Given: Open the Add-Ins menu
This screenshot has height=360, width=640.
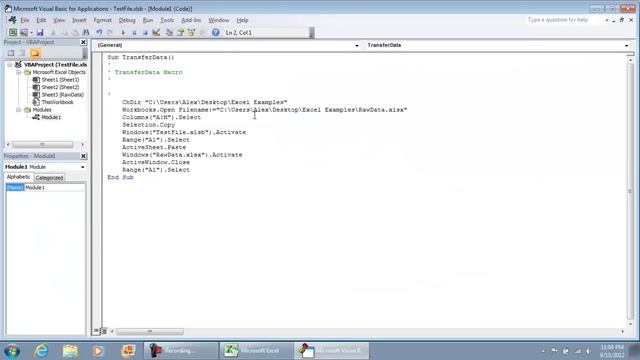Looking at the screenshot, I should tap(191, 20).
